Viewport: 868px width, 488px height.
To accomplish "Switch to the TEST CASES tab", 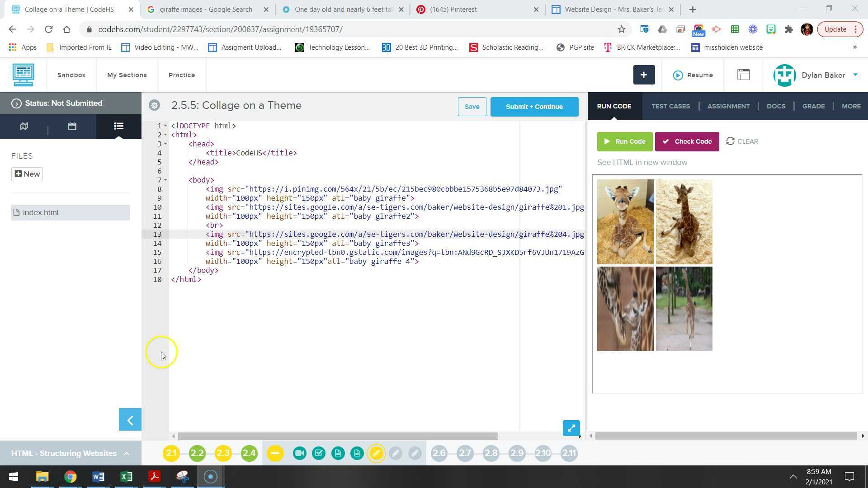I will pyautogui.click(x=670, y=106).
